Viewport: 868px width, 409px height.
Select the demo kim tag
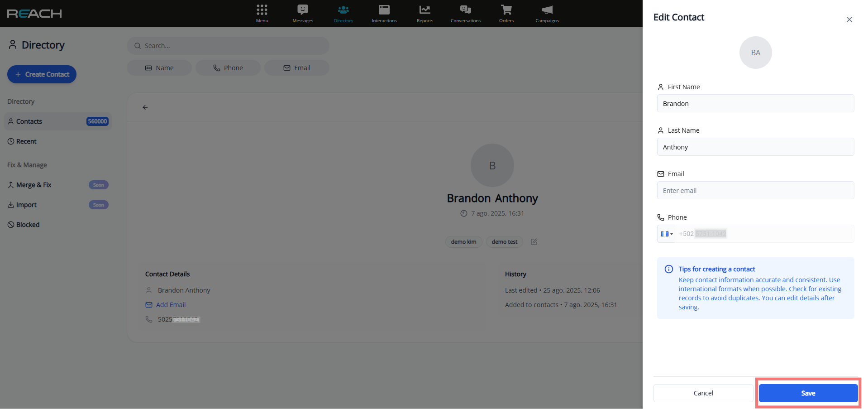[464, 242]
